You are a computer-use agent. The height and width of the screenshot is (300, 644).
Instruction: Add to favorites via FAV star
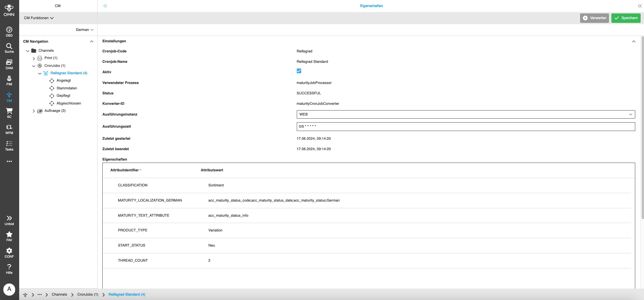click(x=9, y=236)
